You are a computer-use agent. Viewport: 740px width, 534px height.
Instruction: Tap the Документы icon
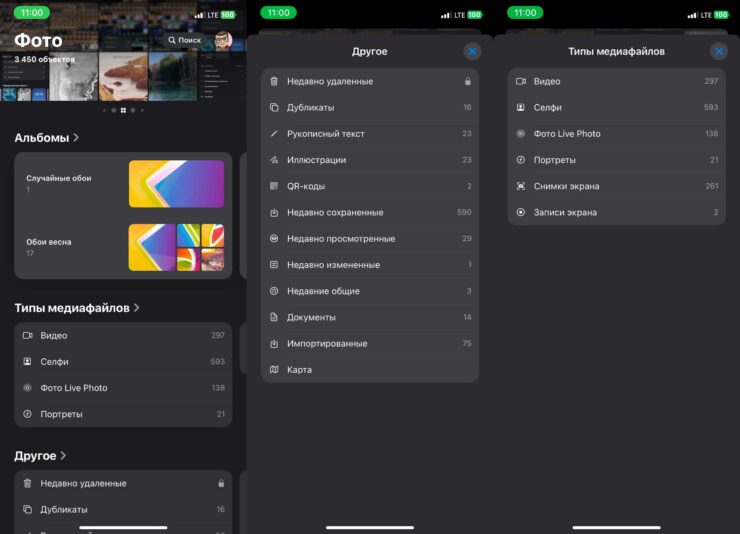click(274, 317)
